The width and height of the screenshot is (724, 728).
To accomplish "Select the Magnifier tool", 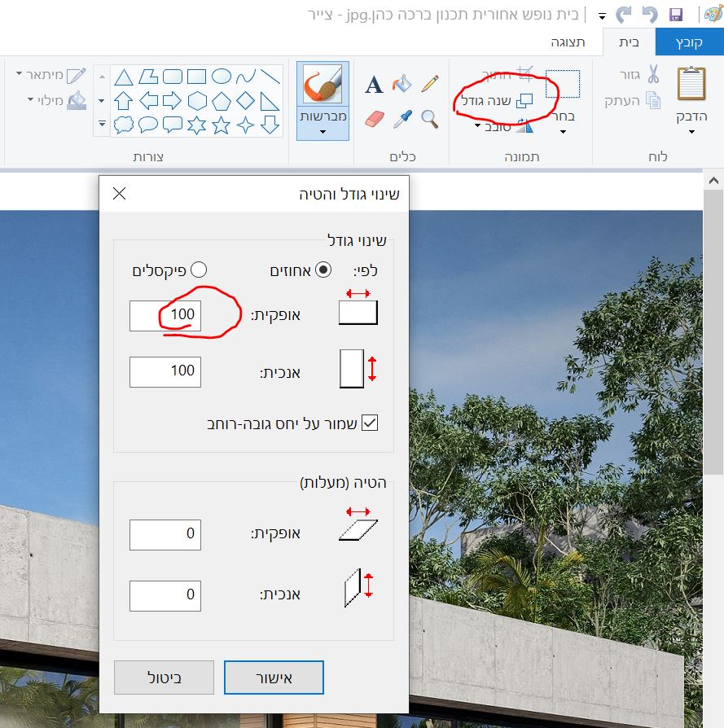I will tap(430, 120).
